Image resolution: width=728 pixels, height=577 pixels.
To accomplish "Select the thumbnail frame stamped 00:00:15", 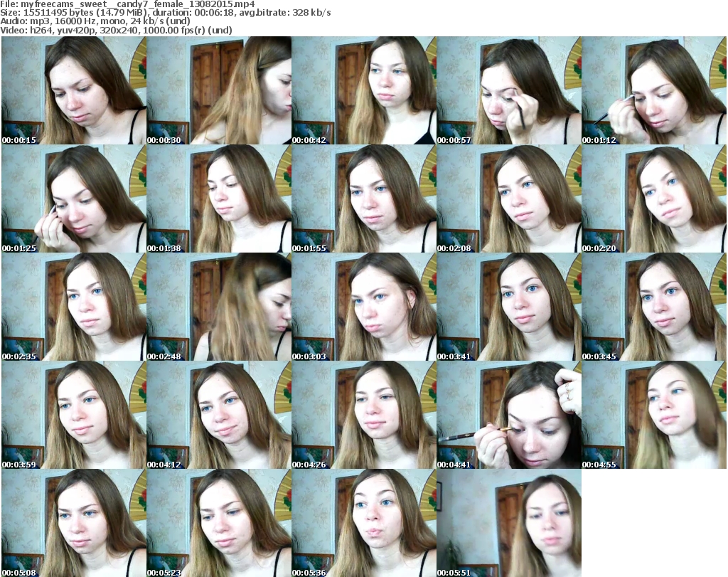I will 74,90.
